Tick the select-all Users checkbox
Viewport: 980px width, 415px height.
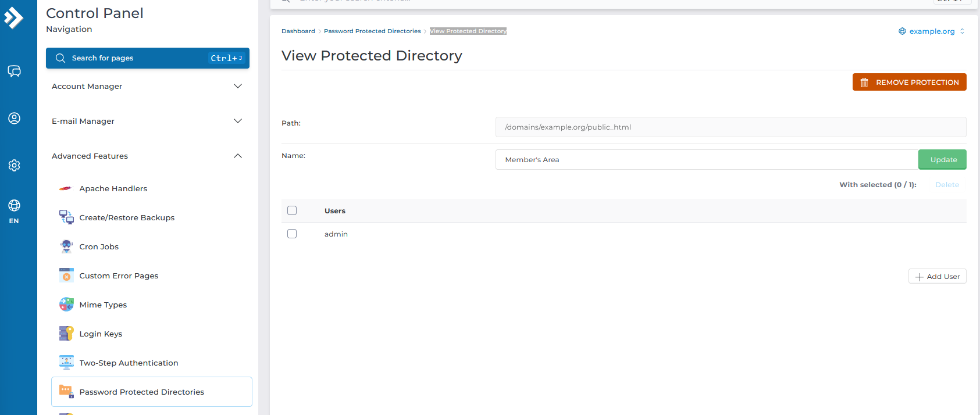pyautogui.click(x=292, y=210)
